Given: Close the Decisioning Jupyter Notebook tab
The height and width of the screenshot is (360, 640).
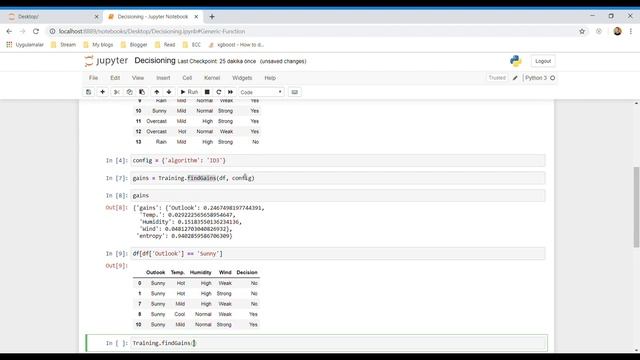Looking at the screenshot, I should 196,17.
